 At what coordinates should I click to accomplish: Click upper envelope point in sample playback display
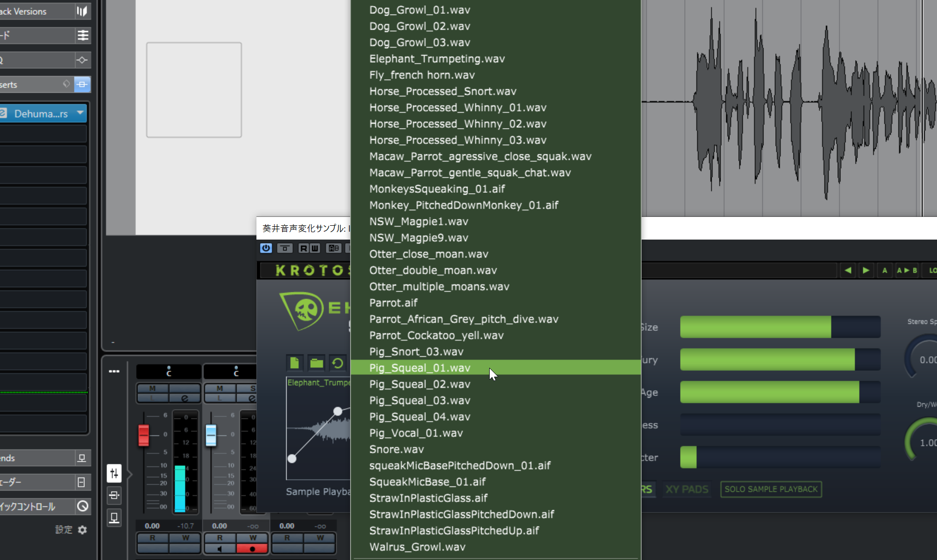pos(338,411)
